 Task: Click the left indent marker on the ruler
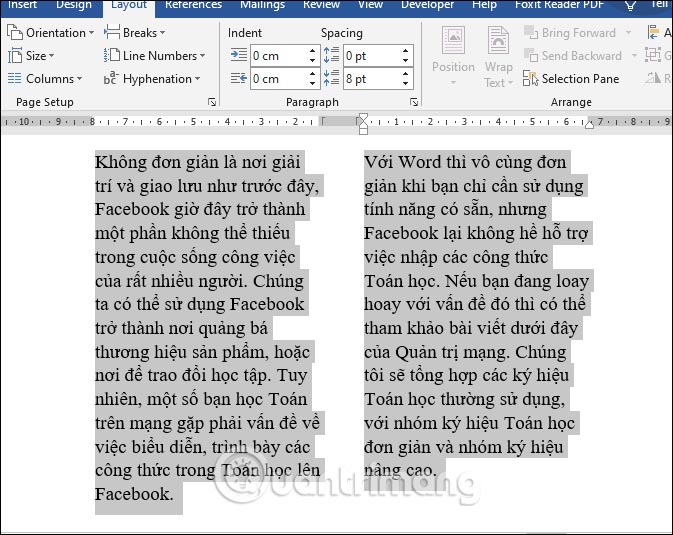point(363,130)
